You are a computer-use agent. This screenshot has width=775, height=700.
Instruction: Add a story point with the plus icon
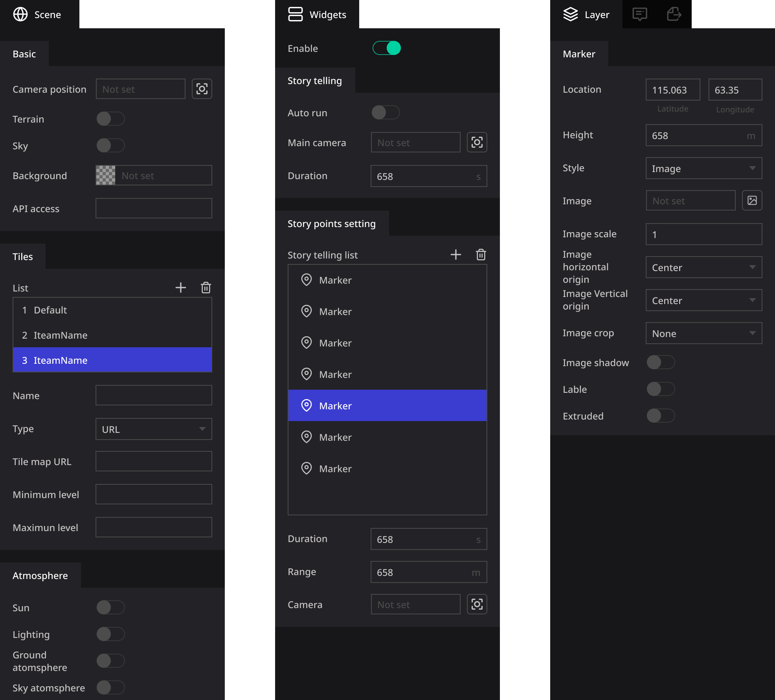[456, 255]
